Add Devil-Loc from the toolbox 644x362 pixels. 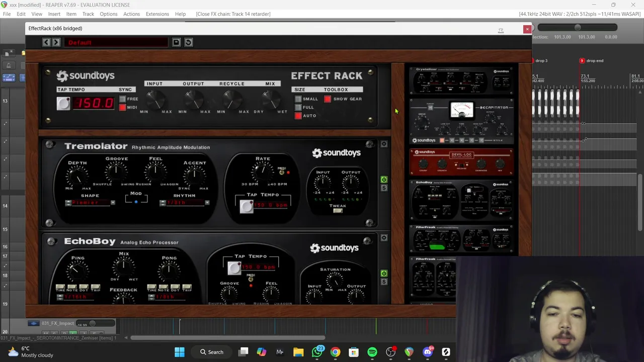pyautogui.click(x=462, y=162)
